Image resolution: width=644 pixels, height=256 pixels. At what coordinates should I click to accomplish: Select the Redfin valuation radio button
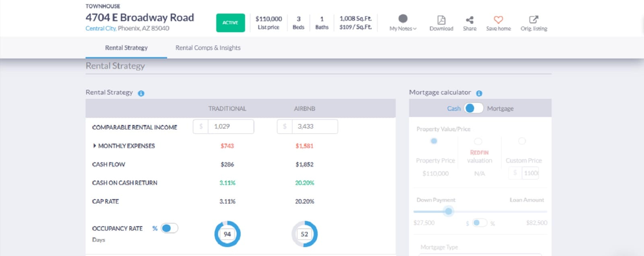click(478, 141)
